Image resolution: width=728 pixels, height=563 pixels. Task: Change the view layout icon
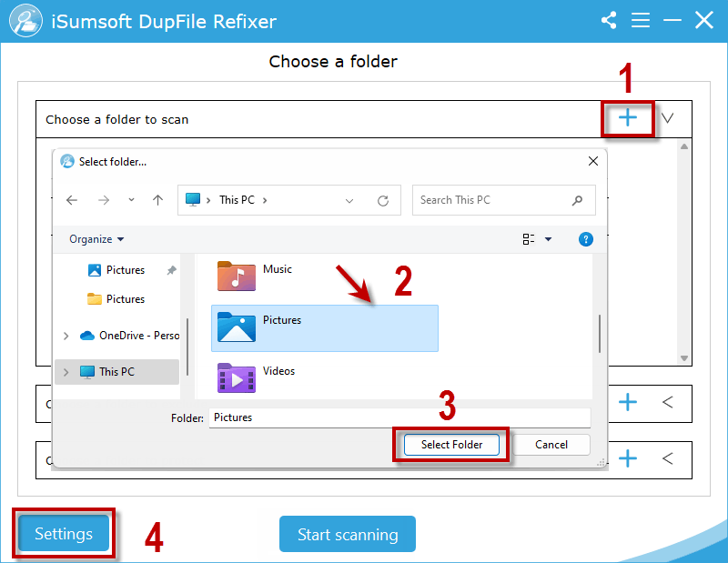click(529, 239)
